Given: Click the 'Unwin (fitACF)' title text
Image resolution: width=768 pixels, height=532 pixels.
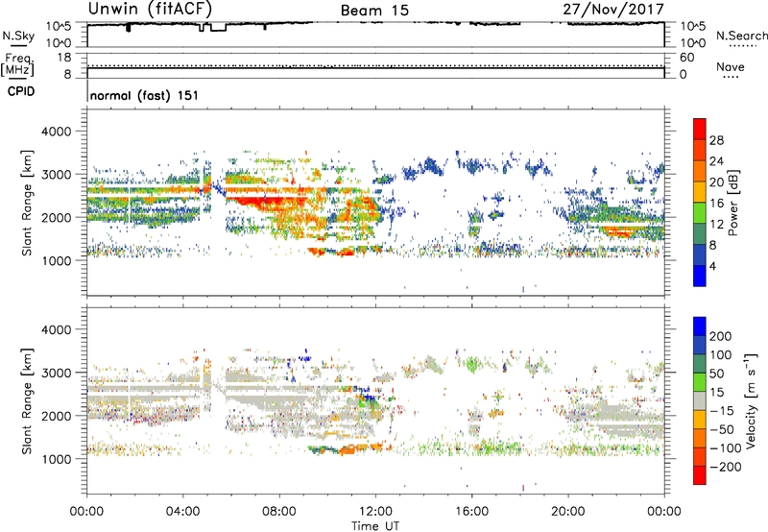Looking at the screenshot, I should [150, 9].
